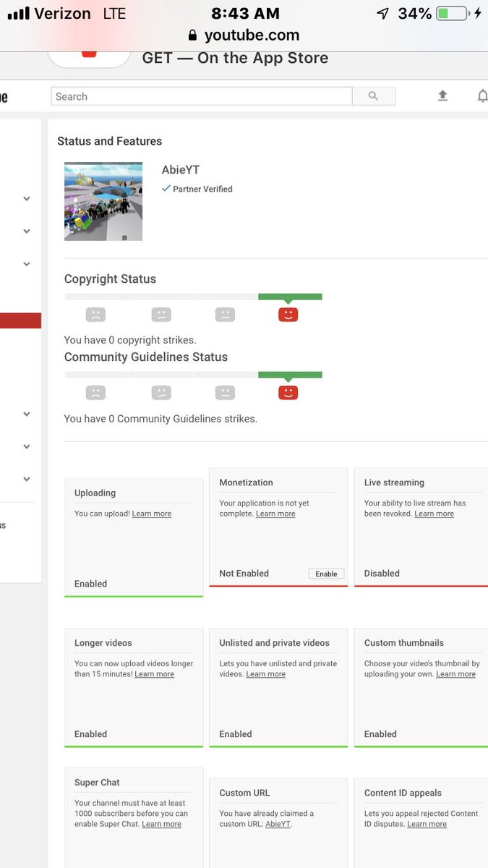Image resolution: width=488 pixels, height=868 pixels.
Task: Expand the third sidebar chevron above the red item
Action: pos(27,264)
